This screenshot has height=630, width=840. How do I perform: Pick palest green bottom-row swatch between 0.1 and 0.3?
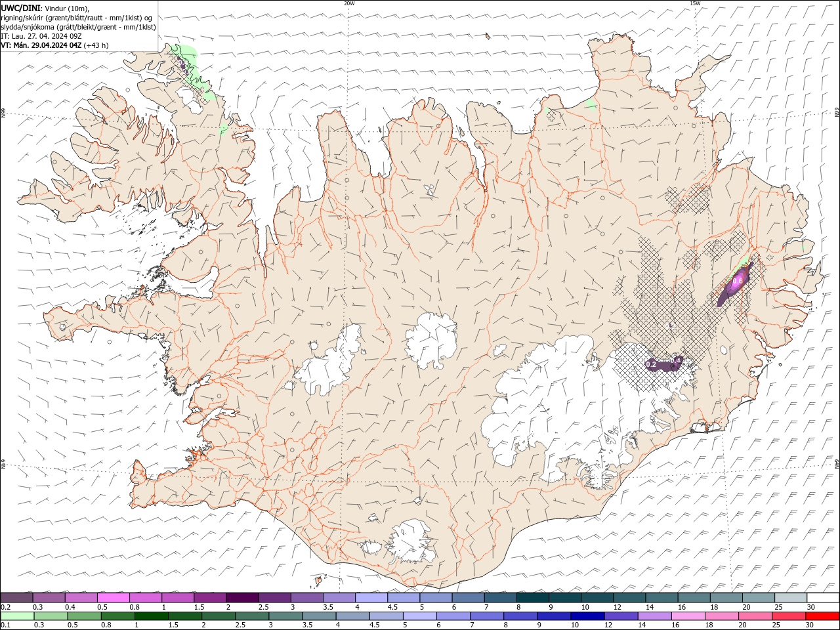click(17, 616)
